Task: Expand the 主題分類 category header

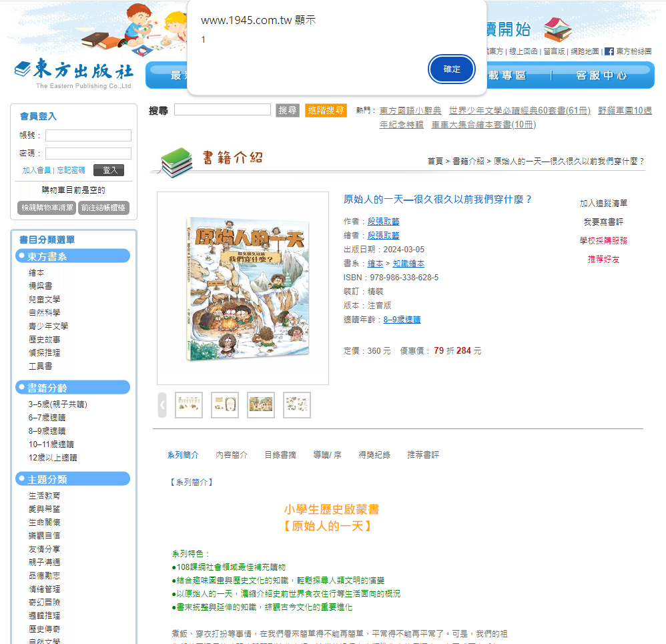Action: pos(73,479)
